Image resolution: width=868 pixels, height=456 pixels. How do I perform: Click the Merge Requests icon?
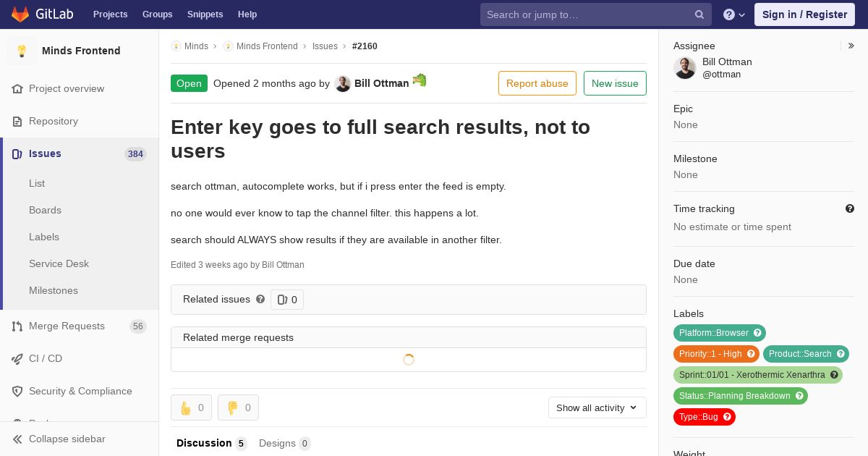click(x=17, y=326)
